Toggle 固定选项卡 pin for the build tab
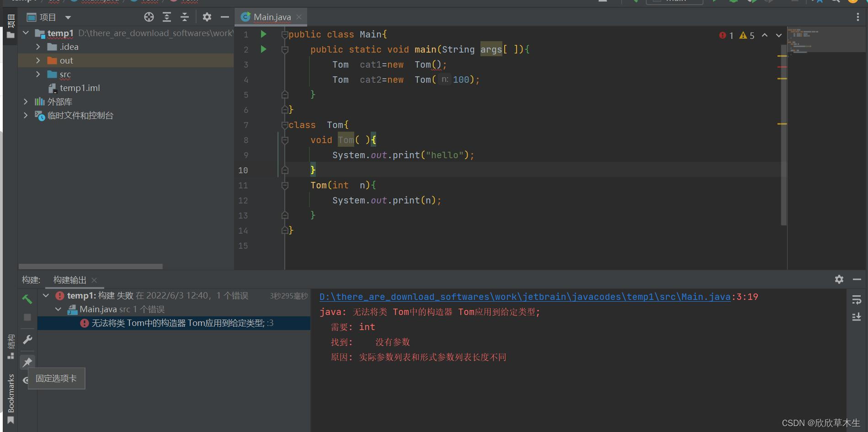This screenshot has height=432, width=868. 27,362
